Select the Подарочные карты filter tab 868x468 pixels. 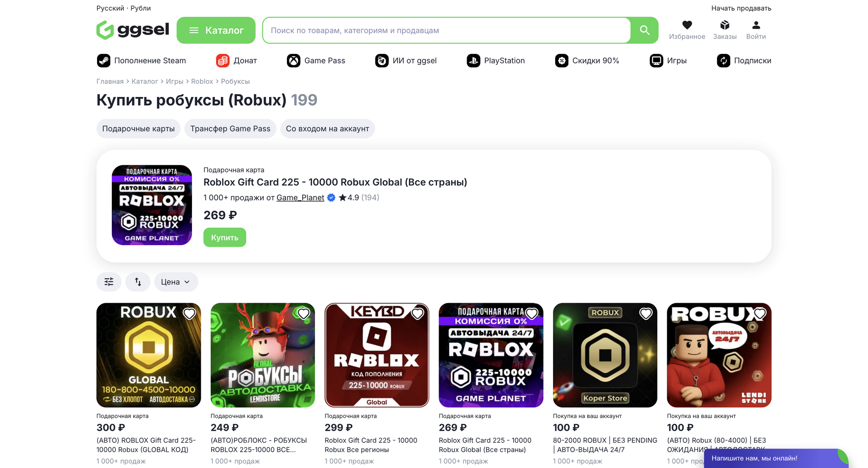click(x=138, y=129)
